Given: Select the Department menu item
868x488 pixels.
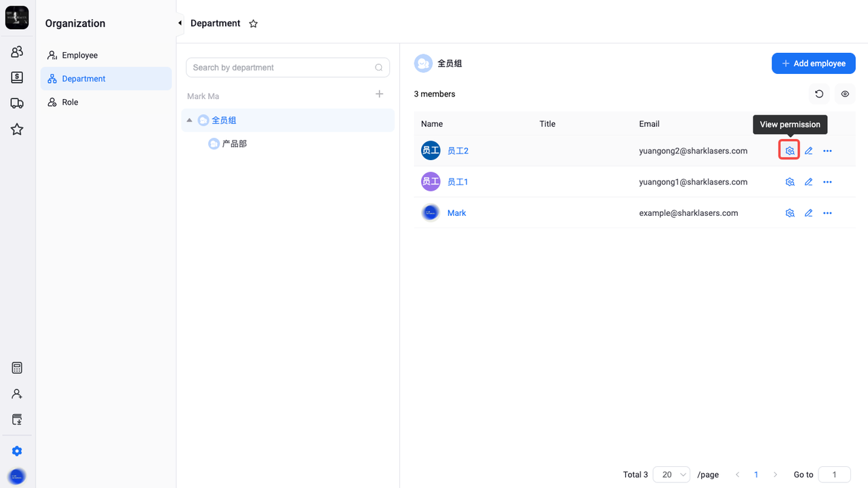Looking at the screenshot, I should pos(106,79).
